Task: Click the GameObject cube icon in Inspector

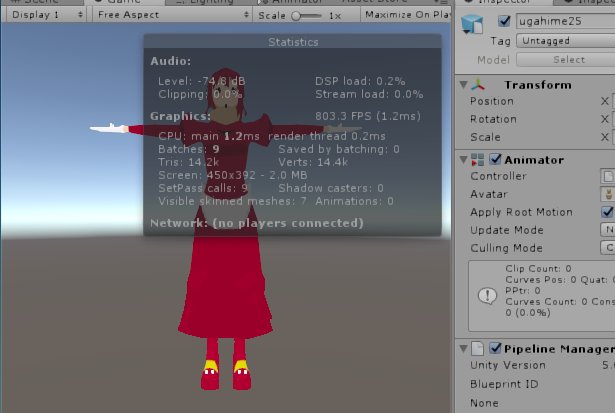Action: pos(472,24)
